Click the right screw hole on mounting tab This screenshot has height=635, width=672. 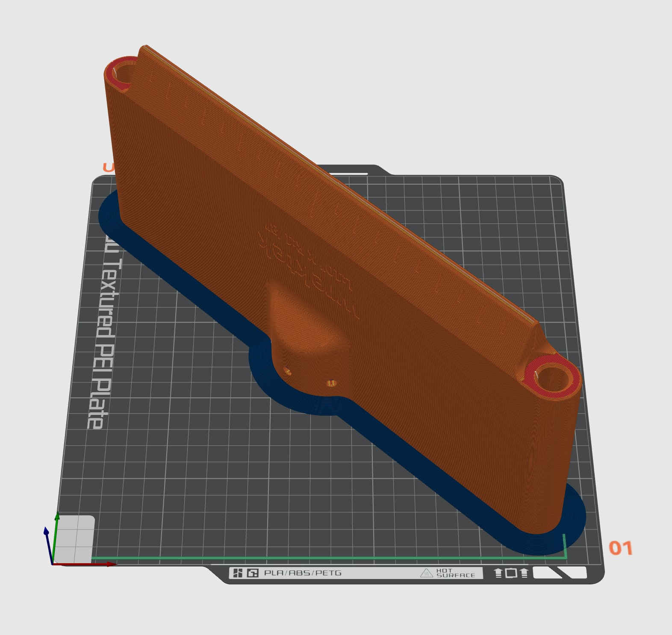(331, 383)
